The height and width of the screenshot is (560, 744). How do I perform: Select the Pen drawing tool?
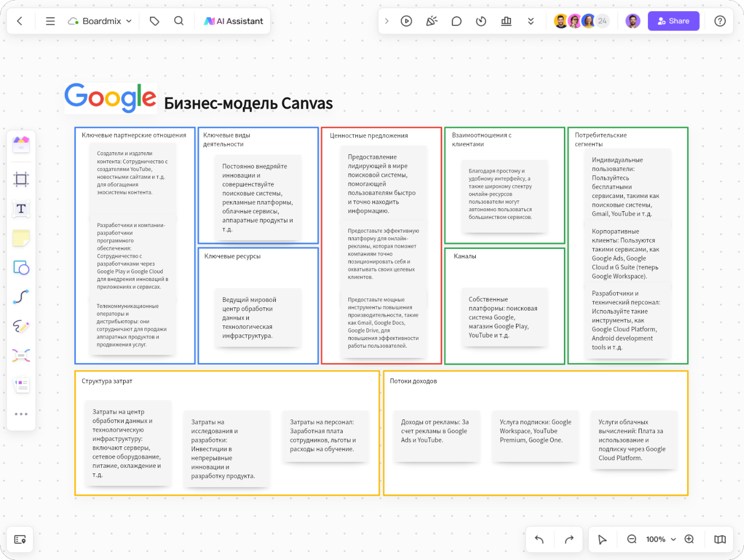[x=21, y=326]
